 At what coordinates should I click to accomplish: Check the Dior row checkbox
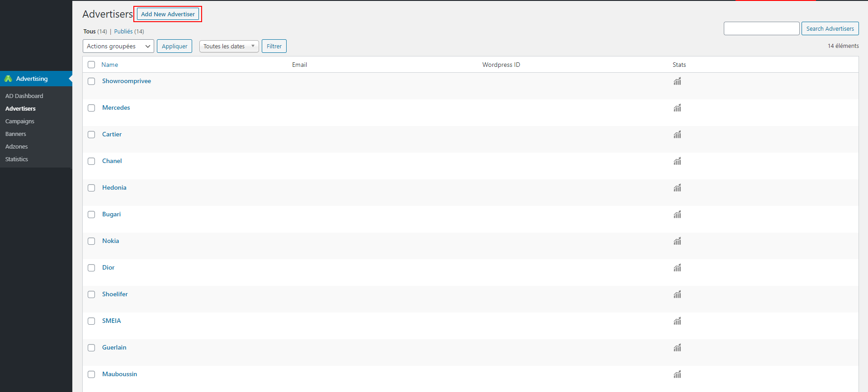(x=91, y=268)
